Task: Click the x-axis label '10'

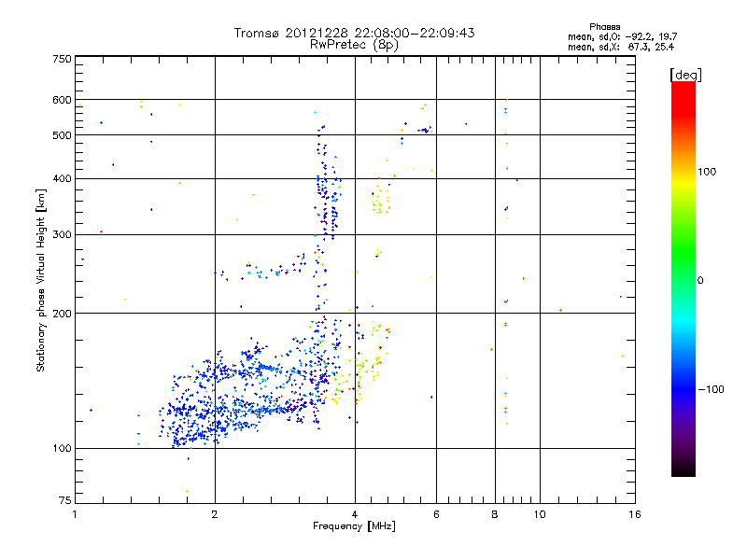Action: tap(540, 514)
